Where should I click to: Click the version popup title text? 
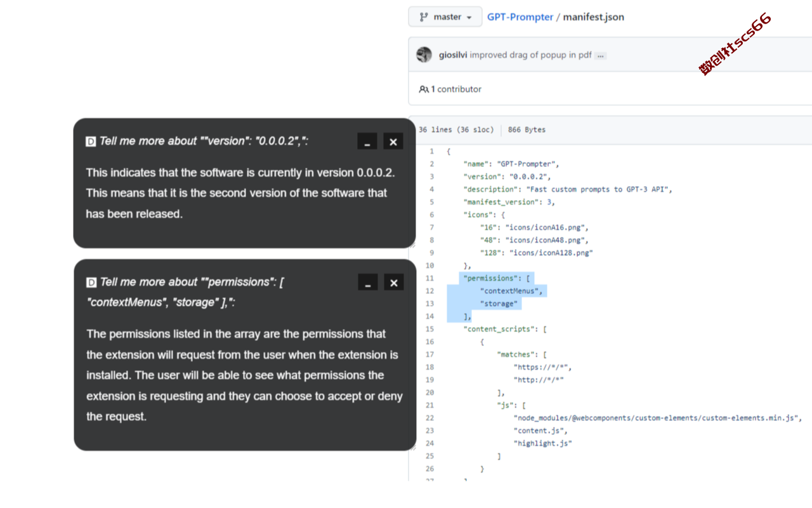point(204,141)
